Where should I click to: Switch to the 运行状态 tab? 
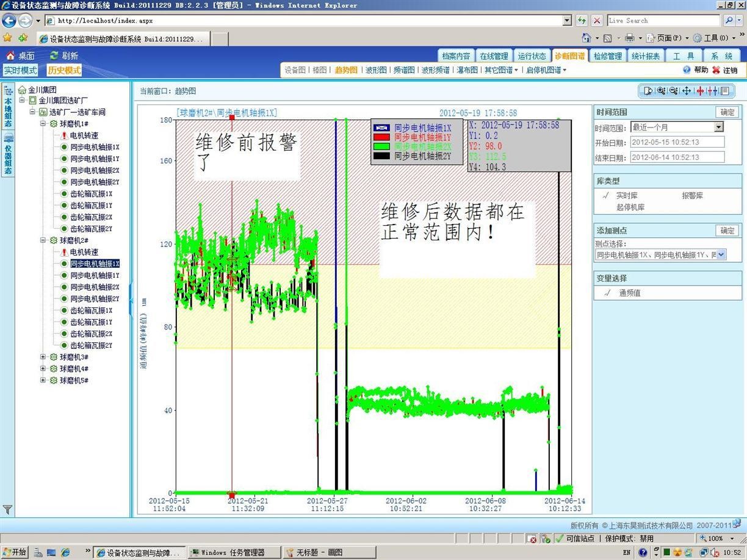pyautogui.click(x=532, y=56)
